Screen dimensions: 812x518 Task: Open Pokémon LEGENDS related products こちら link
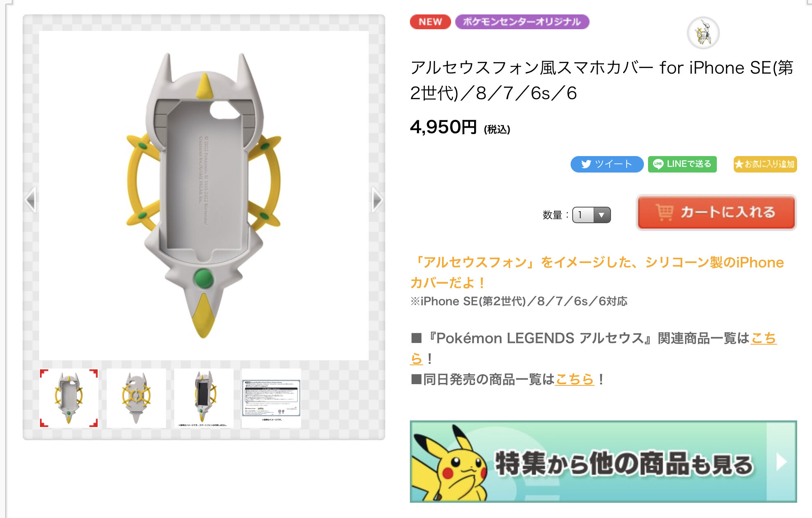coord(763,338)
